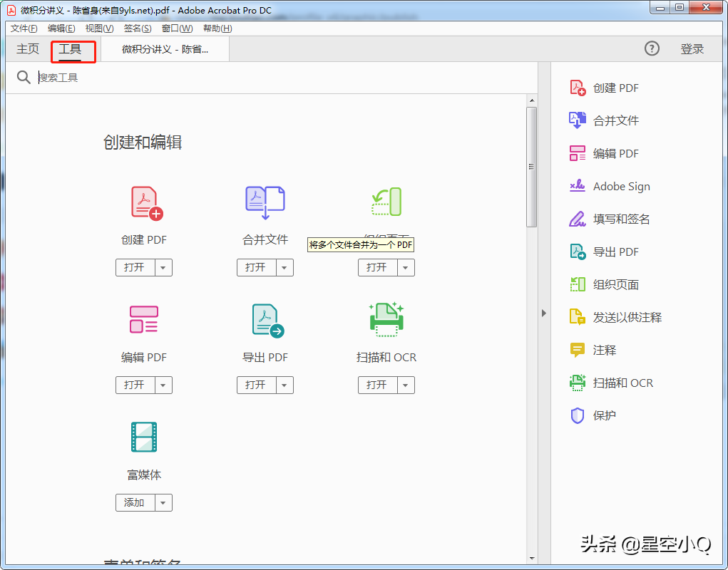Click the 登录 sign-in link
This screenshot has width=728, height=570.
pos(692,48)
